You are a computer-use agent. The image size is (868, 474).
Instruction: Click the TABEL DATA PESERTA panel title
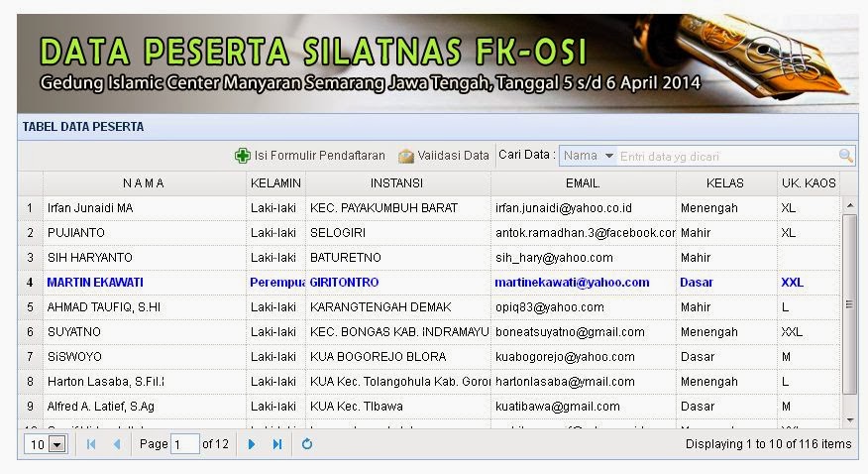[83, 127]
